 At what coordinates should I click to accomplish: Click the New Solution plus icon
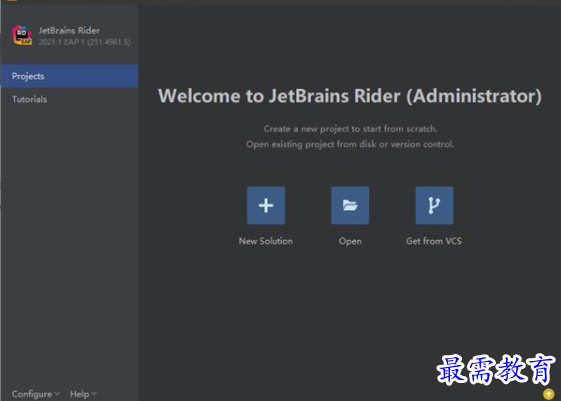266,205
